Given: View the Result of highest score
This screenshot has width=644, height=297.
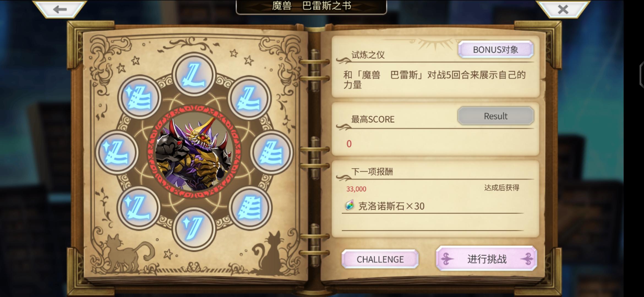Looking at the screenshot, I should 496,116.
